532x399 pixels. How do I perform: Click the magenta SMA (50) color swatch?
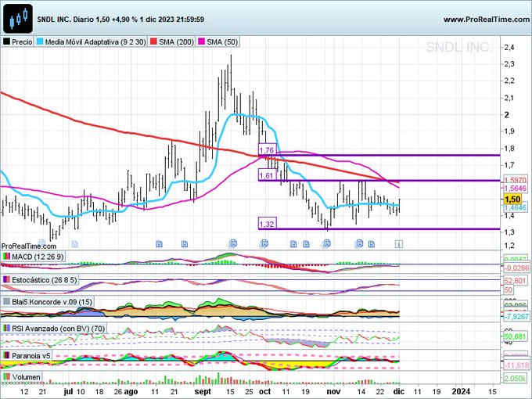pos(202,41)
